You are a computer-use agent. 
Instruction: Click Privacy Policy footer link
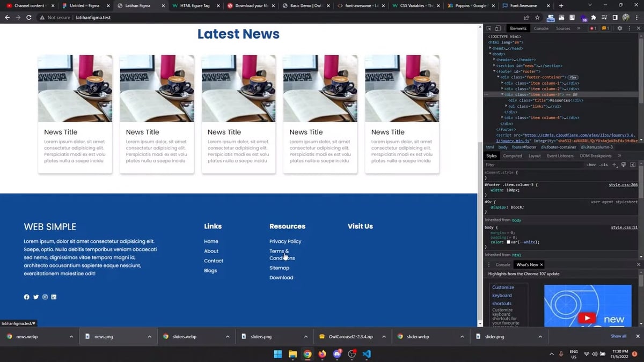[286, 241]
